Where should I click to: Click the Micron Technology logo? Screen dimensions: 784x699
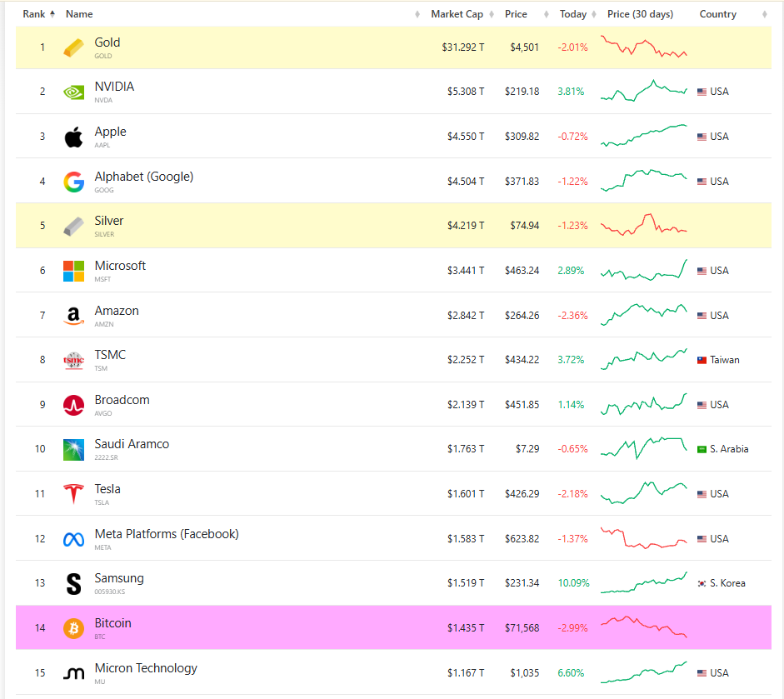pyautogui.click(x=73, y=674)
